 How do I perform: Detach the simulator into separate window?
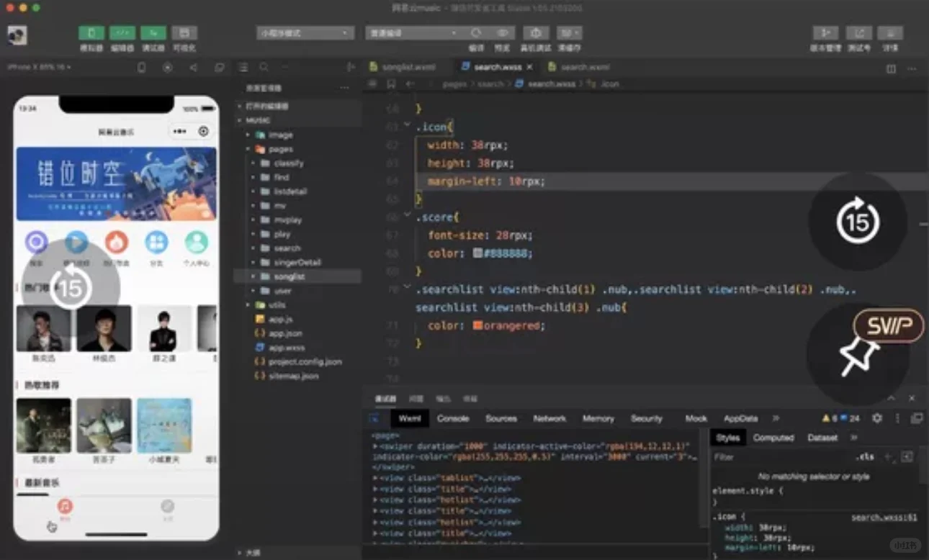[219, 67]
